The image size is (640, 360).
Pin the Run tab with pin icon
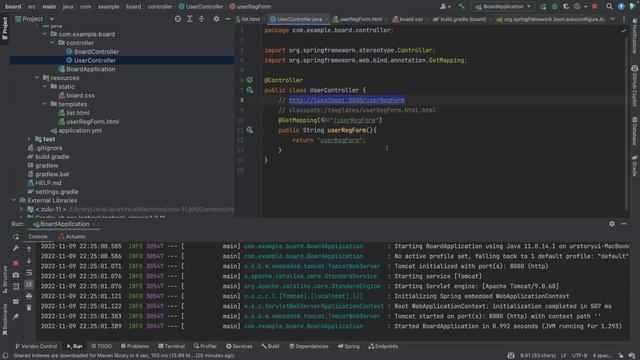(16, 316)
